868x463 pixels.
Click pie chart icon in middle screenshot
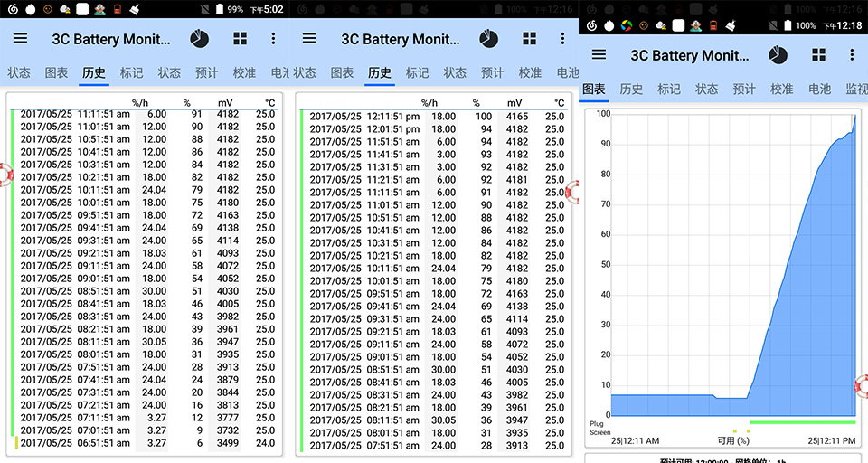tap(488, 39)
